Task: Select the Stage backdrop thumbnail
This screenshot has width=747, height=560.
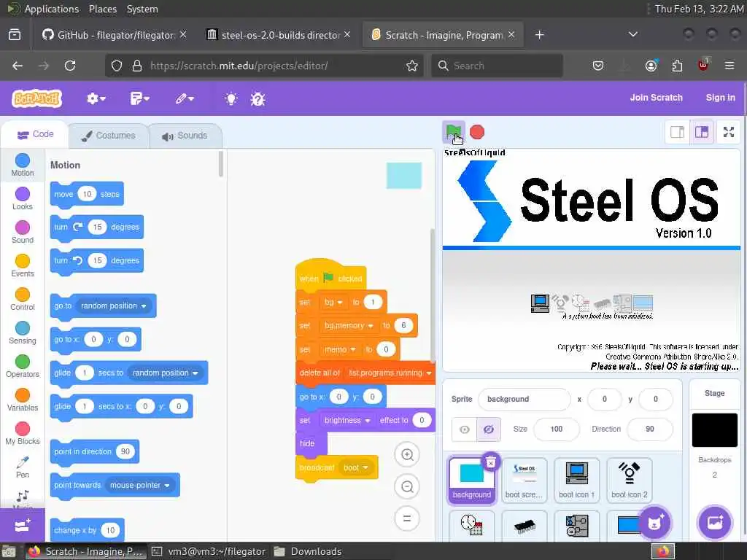Action: (714, 430)
